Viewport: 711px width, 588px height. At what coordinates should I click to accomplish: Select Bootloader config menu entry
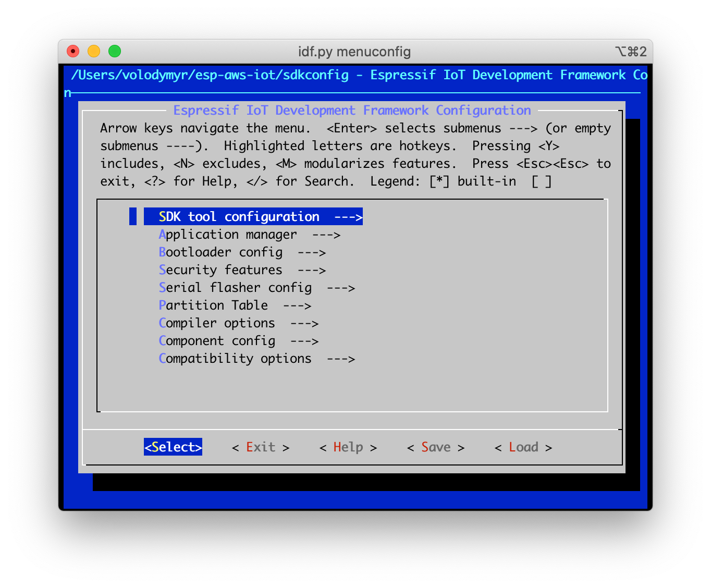coord(220,252)
